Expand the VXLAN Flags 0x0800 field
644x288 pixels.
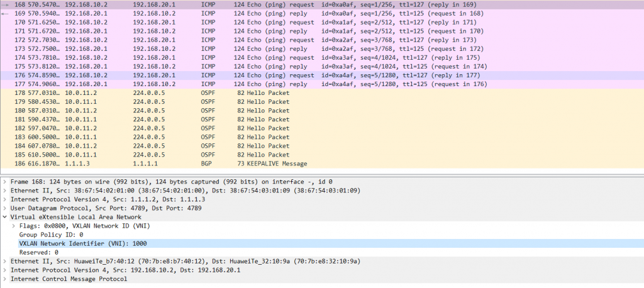[14, 226]
